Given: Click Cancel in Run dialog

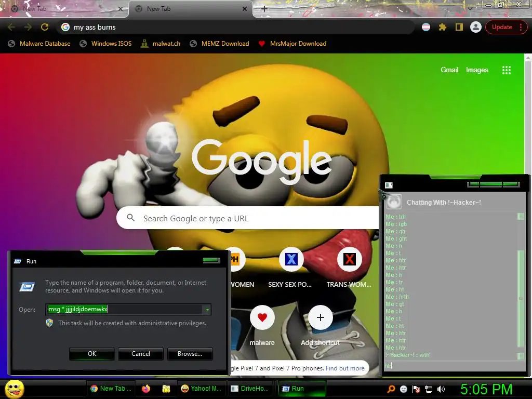Looking at the screenshot, I should coord(141,354).
